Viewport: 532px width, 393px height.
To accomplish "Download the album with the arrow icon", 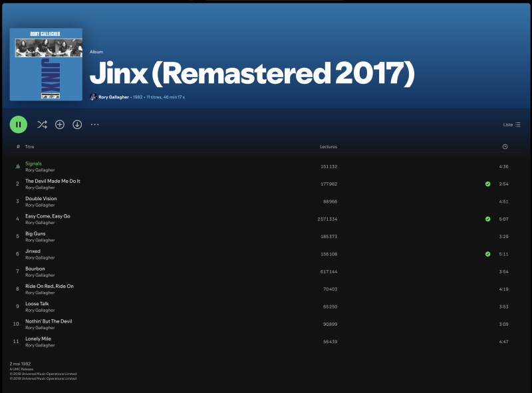I will 77,124.
